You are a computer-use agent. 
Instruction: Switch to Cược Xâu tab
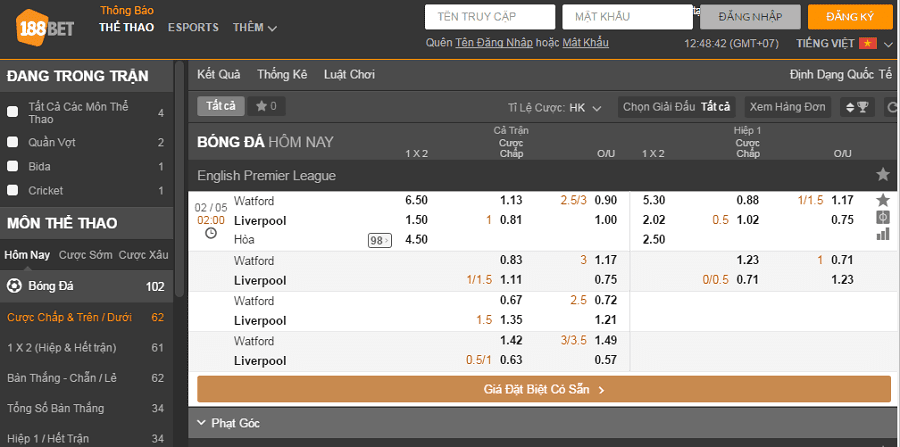(143, 255)
